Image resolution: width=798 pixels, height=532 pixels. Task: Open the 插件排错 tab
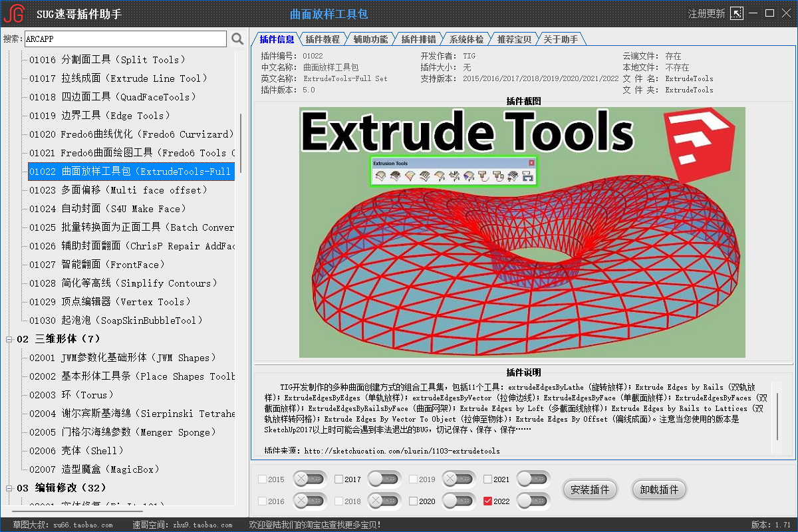pyautogui.click(x=418, y=39)
